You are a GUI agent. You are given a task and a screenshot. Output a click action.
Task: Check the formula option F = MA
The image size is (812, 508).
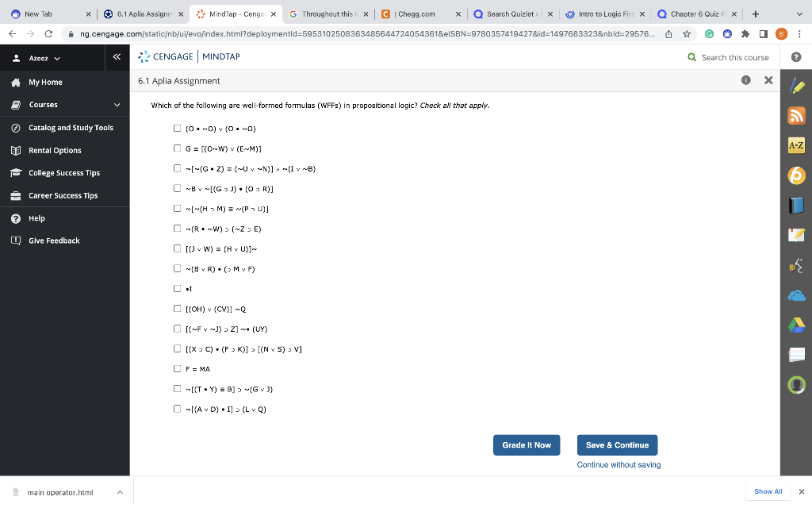pyautogui.click(x=178, y=368)
